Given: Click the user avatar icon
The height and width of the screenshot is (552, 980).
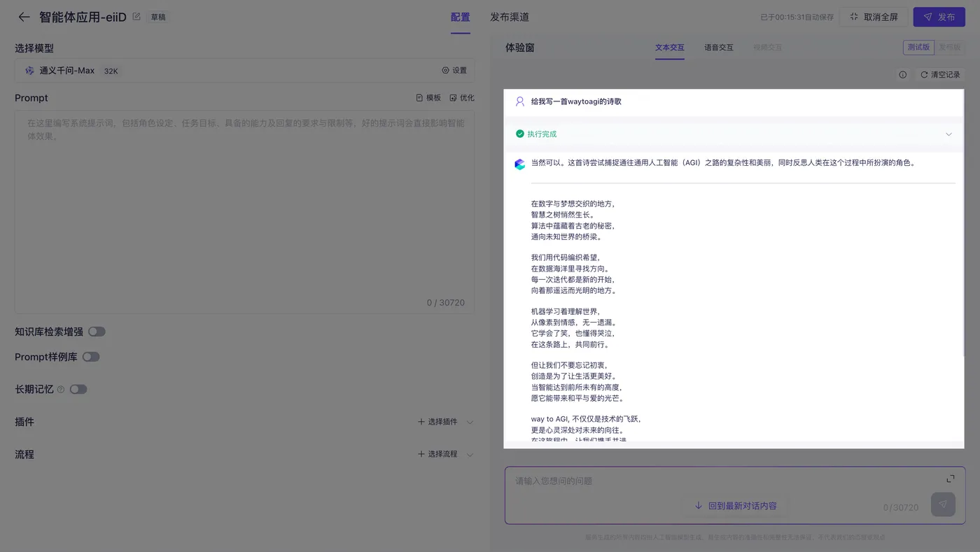Looking at the screenshot, I should click(519, 101).
